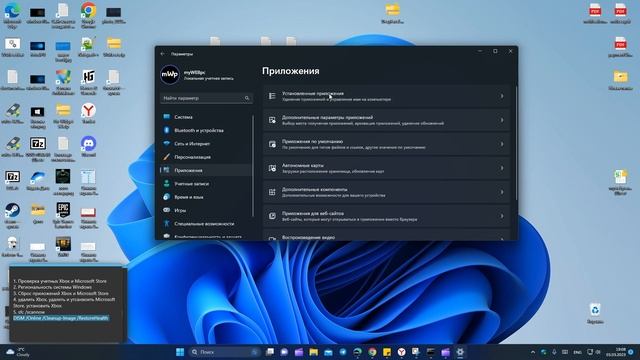The height and width of the screenshot is (360, 640).
Task: Click the Время и язык globe icon
Action: 167,197
